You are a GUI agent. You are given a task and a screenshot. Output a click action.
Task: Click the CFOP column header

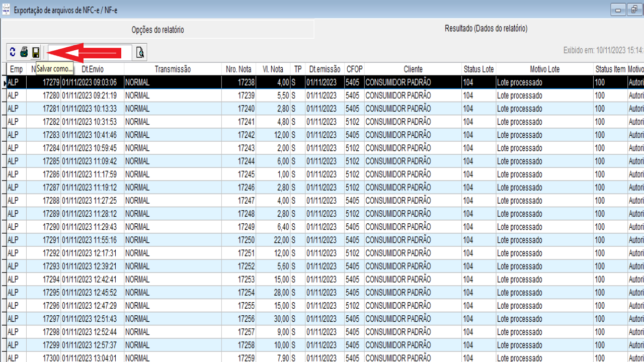point(354,69)
